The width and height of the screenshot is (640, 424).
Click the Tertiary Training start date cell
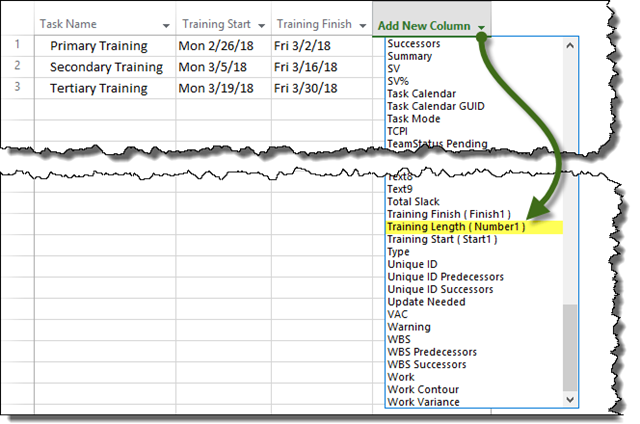(x=224, y=88)
